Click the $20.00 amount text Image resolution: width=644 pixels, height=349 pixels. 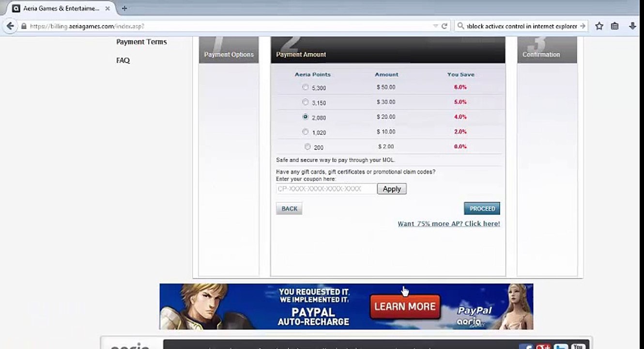[386, 117]
